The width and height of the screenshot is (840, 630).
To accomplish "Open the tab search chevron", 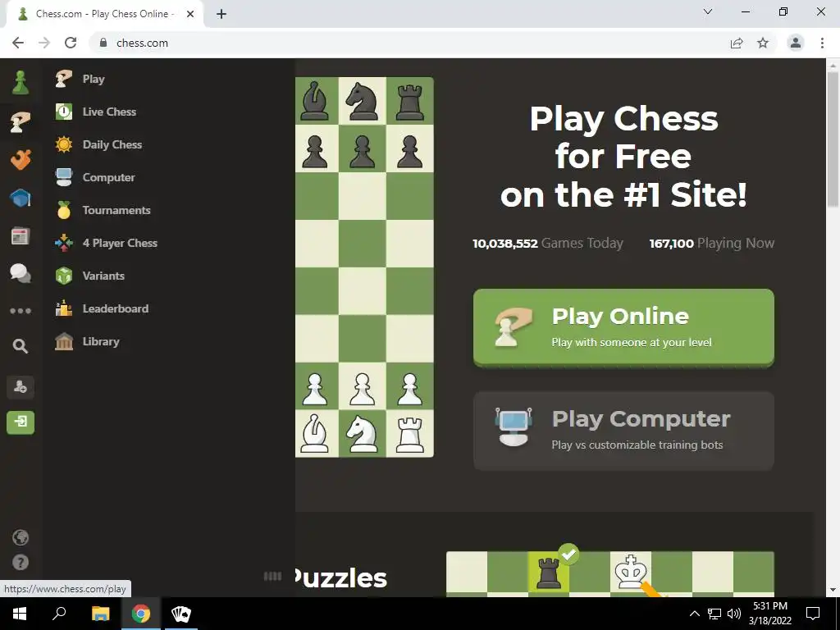I will [708, 11].
